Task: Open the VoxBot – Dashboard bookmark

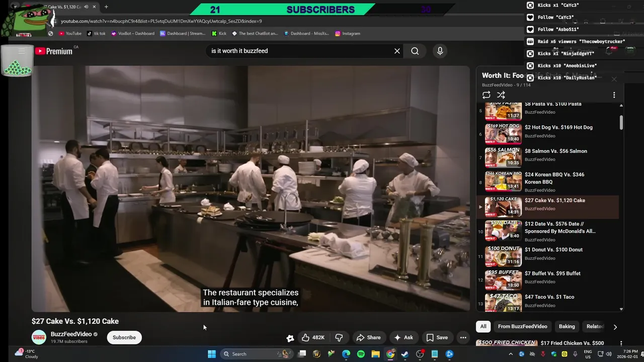Action: pyautogui.click(x=133, y=33)
